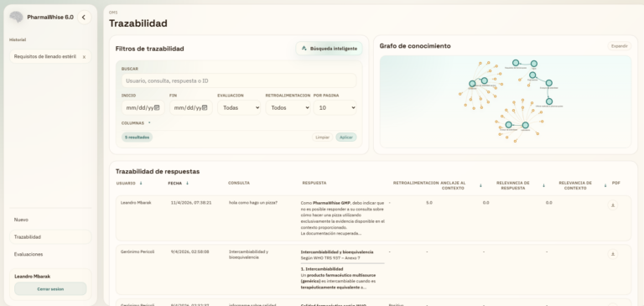Apply filters with Aplicar button

pyautogui.click(x=346, y=137)
